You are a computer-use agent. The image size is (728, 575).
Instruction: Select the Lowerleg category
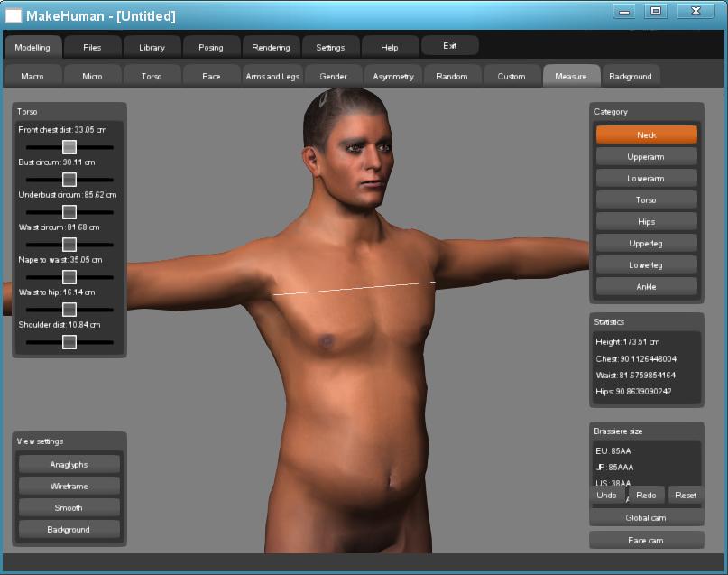click(646, 264)
